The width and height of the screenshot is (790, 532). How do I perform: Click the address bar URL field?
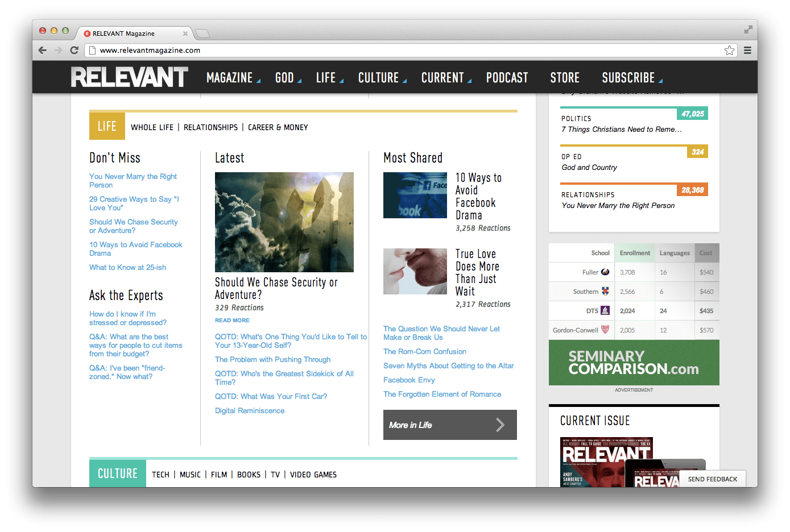pos(410,50)
